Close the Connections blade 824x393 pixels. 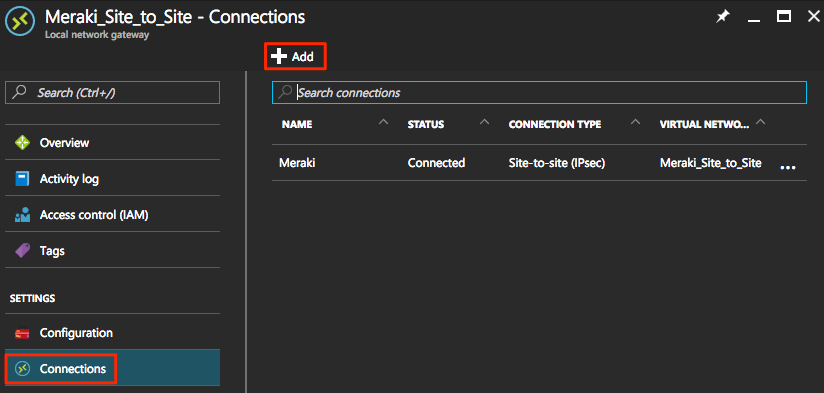(x=813, y=16)
